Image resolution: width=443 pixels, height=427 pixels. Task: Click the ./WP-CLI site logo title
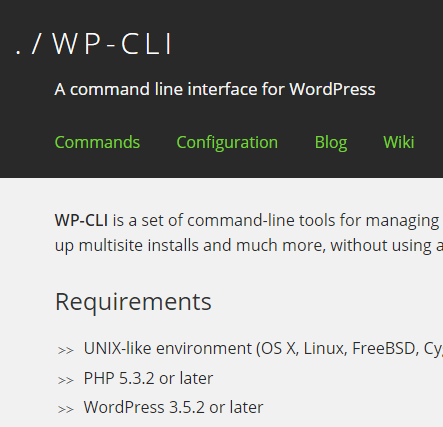[94, 44]
